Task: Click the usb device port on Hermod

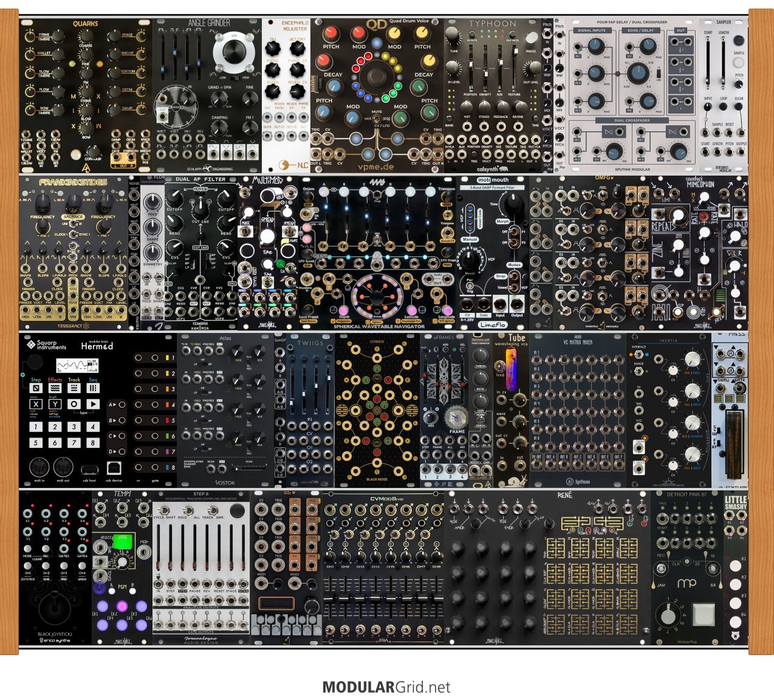Action: [113, 468]
